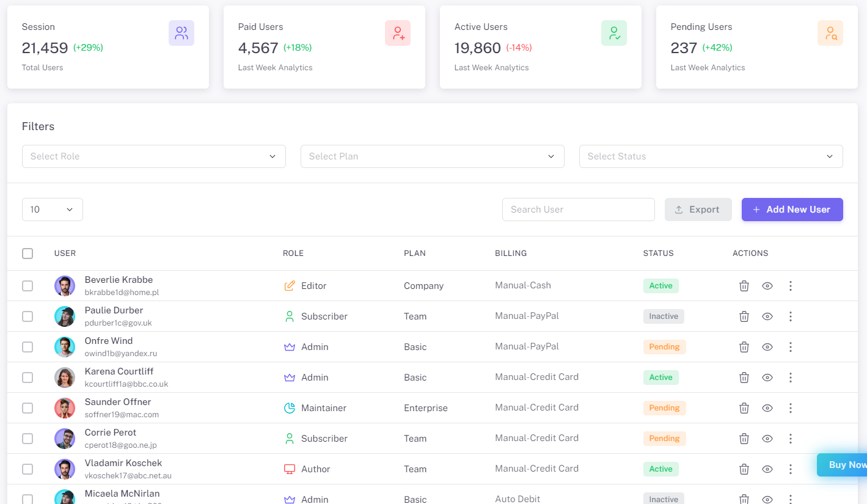View Karena Courtliff with eye icon
Viewport: 867px width, 504px height.
click(767, 378)
